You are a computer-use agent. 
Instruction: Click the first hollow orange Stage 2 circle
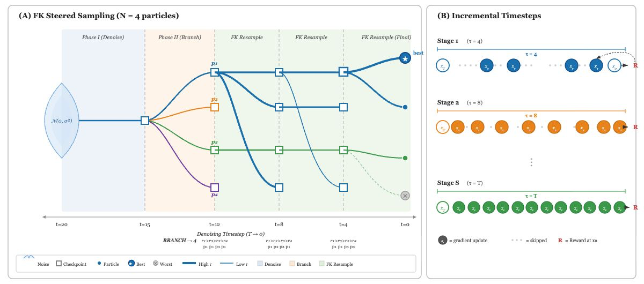(x=443, y=128)
